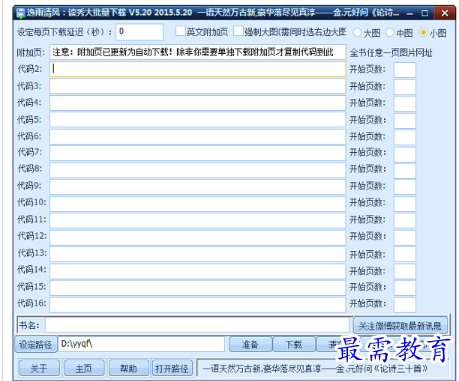Image resolution: width=459 pixels, height=381 pixels.
Task: Click the 代码3 input field
Action: tap(198, 86)
